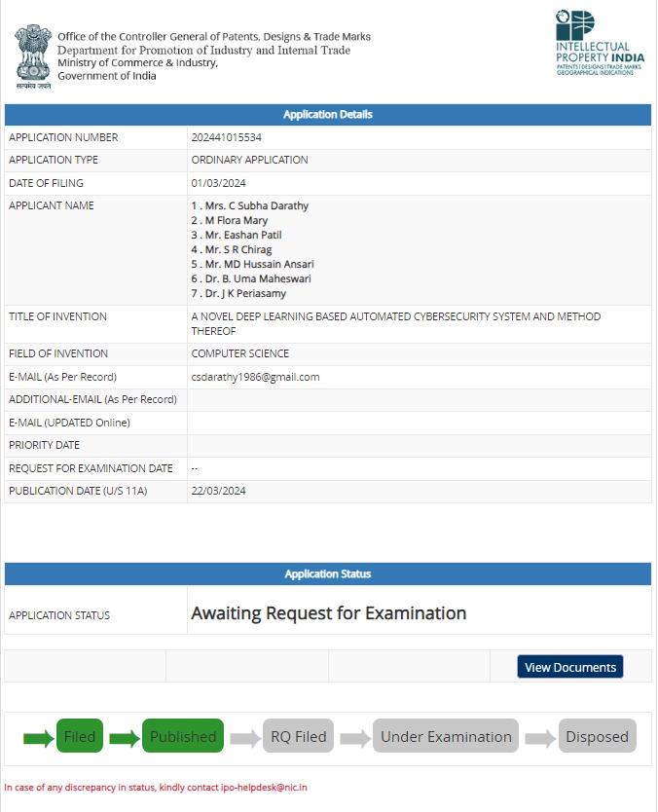Click applicant Dr. J K Periasamy
658x812 pixels.
pos(238,293)
